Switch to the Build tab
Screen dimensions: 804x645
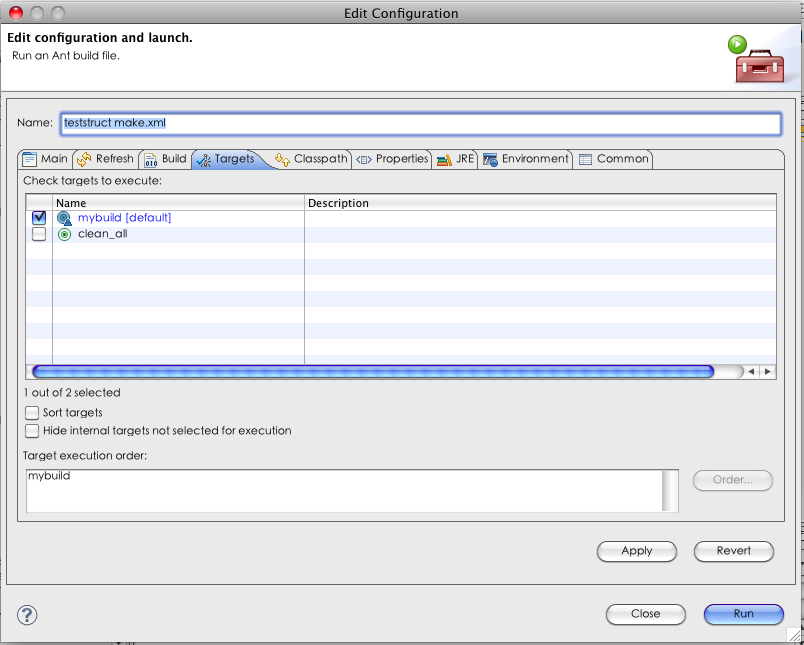(165, 159)
